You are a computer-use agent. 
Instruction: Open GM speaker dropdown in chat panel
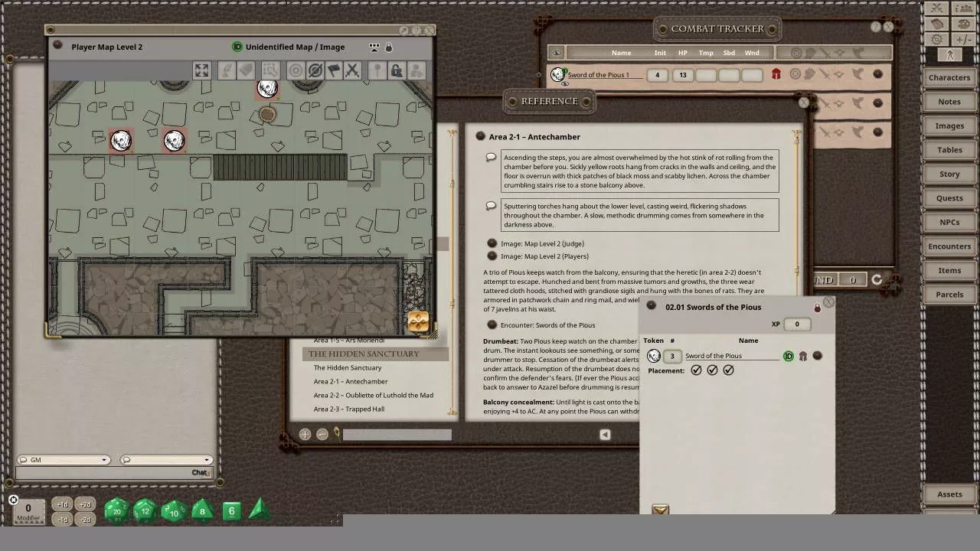pos(64,460)
